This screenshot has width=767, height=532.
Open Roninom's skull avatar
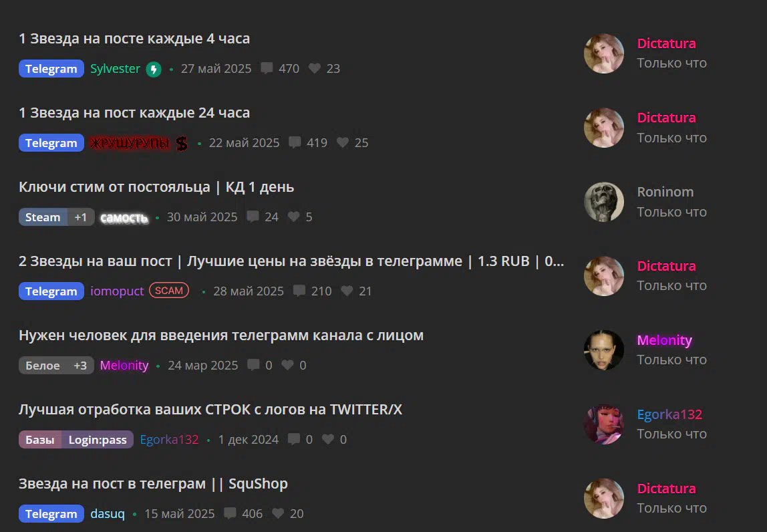(x=603, y=202)
